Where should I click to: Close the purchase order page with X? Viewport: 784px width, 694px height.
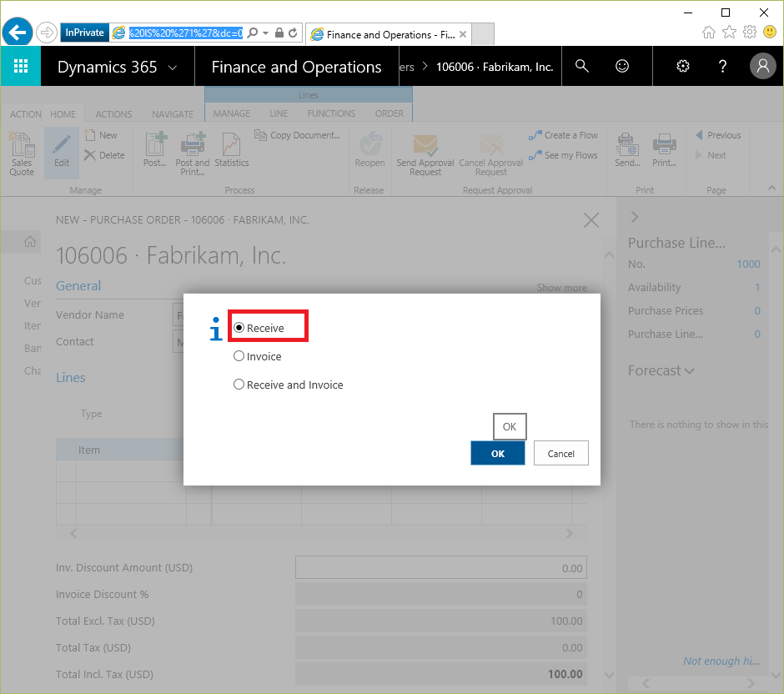click(x=591, y=220)
